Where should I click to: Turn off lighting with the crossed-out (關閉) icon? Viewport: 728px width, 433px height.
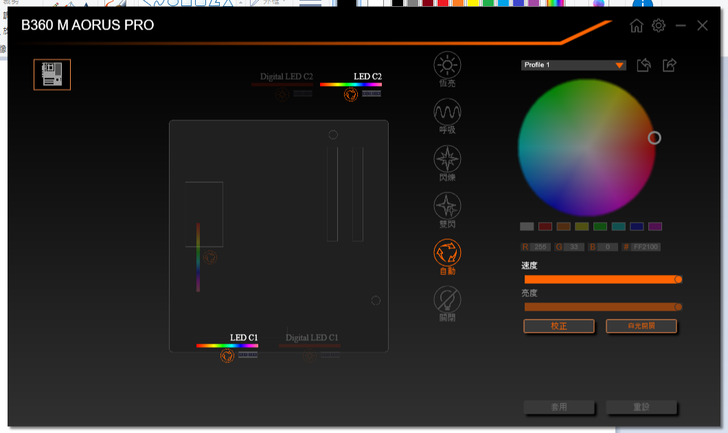point(447,299)
